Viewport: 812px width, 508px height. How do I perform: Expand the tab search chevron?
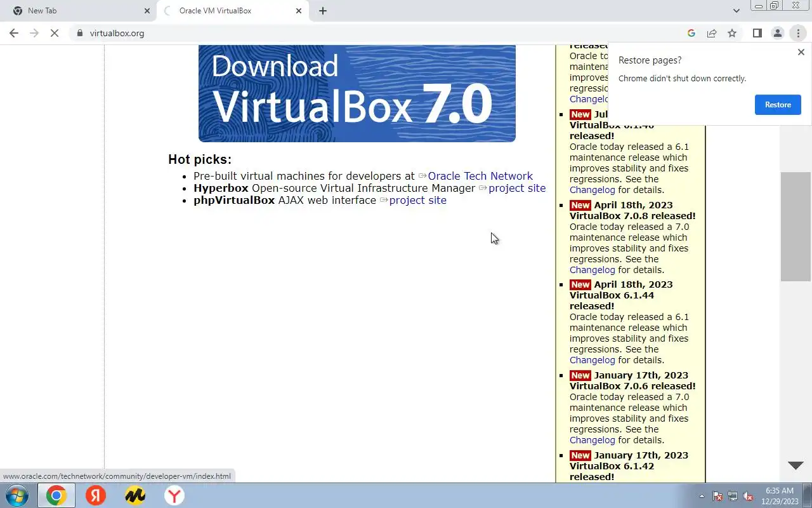coord(736,11)
